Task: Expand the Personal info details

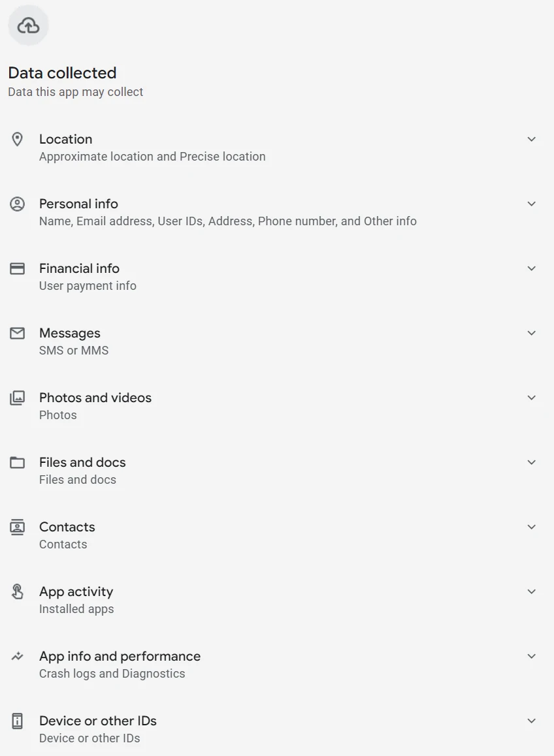Action: pyautogui.click(x=531, y=204)
